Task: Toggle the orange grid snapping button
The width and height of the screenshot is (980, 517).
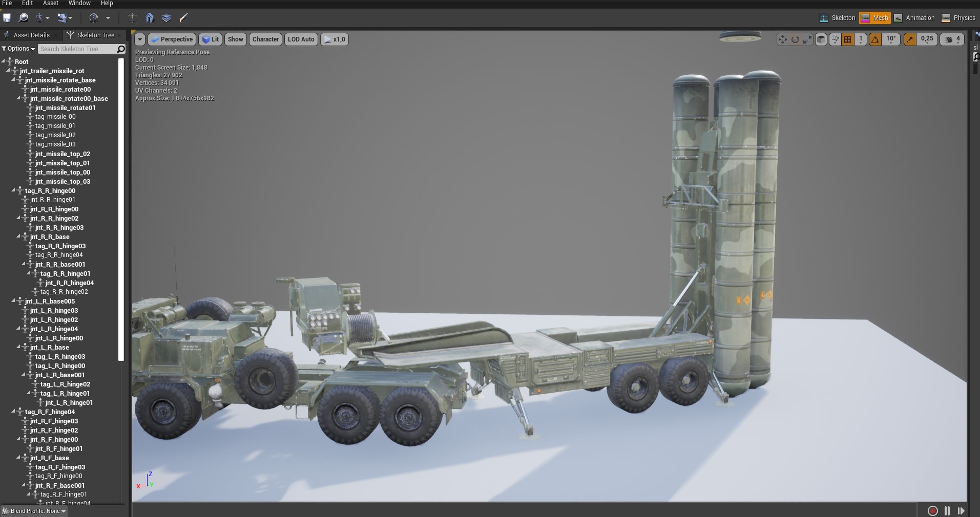Action: pos(848,39)
